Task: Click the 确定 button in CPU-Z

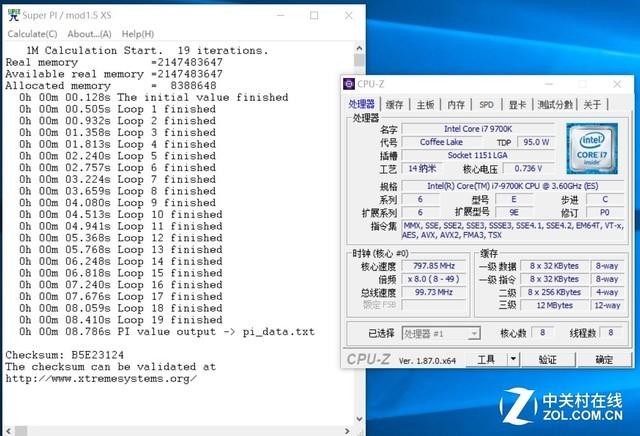Action: (x=604, y=360)
